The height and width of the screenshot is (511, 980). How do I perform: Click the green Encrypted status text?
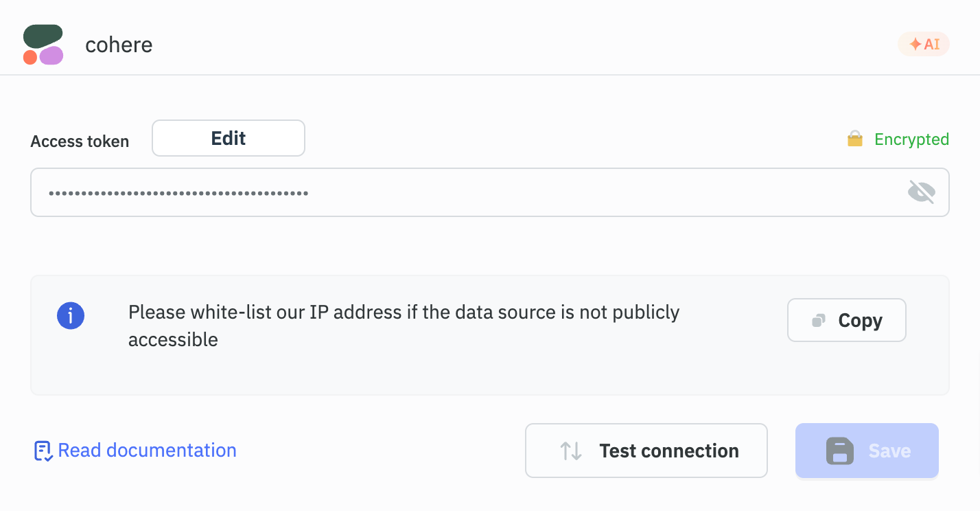[x=911, y=139]
